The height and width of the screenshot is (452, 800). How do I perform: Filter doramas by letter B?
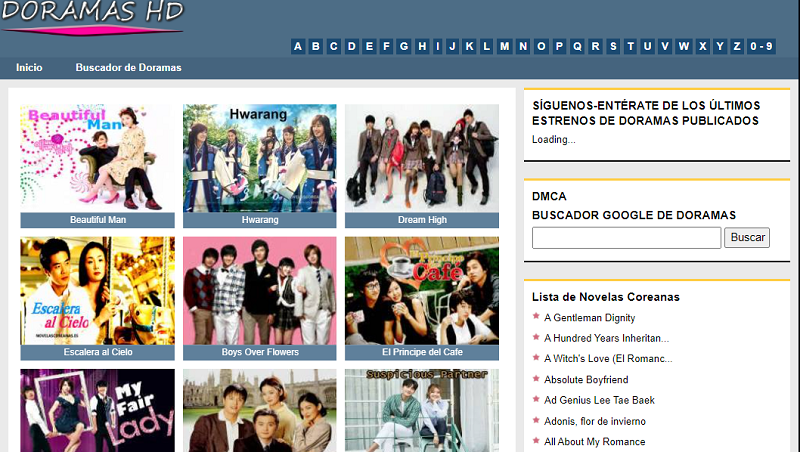pos(316,46)
